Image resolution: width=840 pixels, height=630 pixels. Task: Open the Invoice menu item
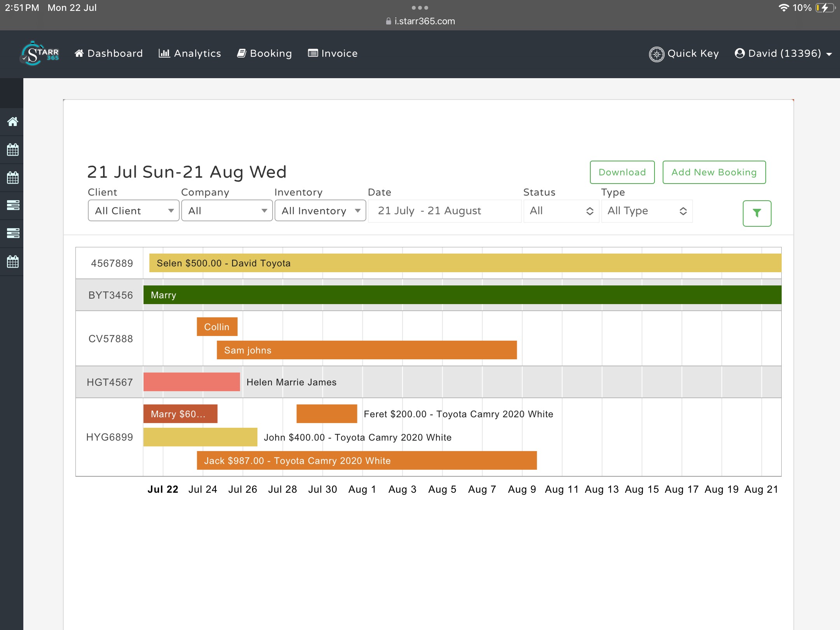pos(332,54)
